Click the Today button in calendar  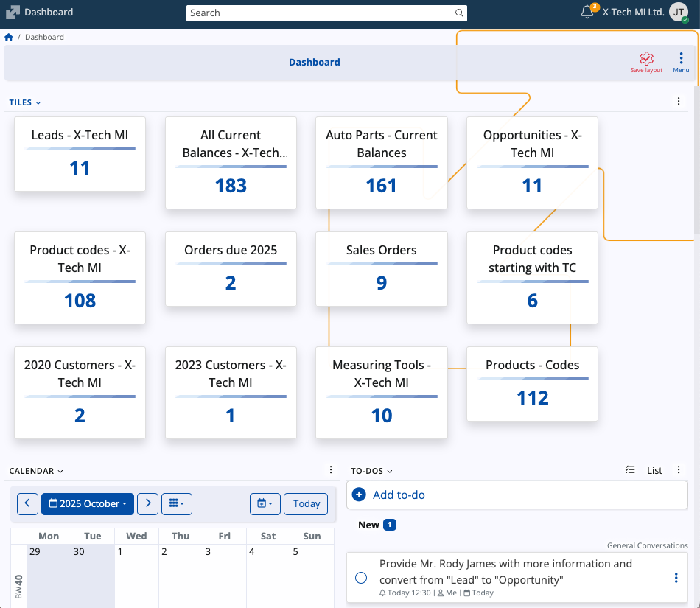click(306, 503)
